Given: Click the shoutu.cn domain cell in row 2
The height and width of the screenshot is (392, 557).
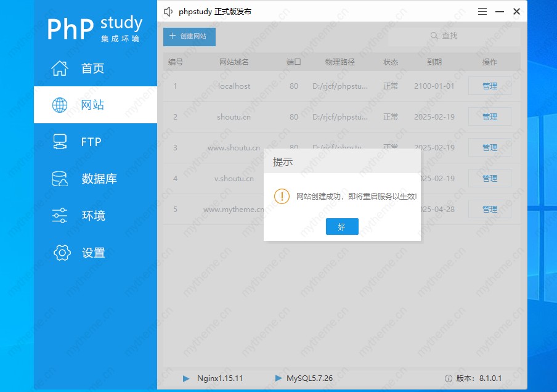Looking at the screenshot, I should [234, 117].
